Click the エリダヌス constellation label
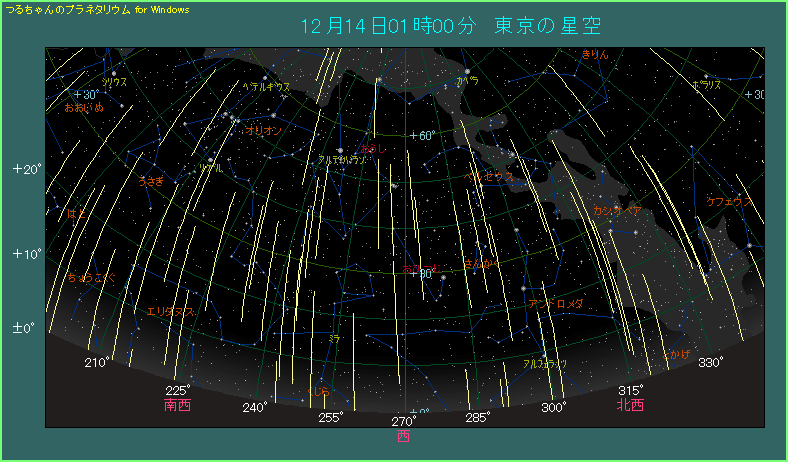The image size is (788, 462). (x=171, y=312)
